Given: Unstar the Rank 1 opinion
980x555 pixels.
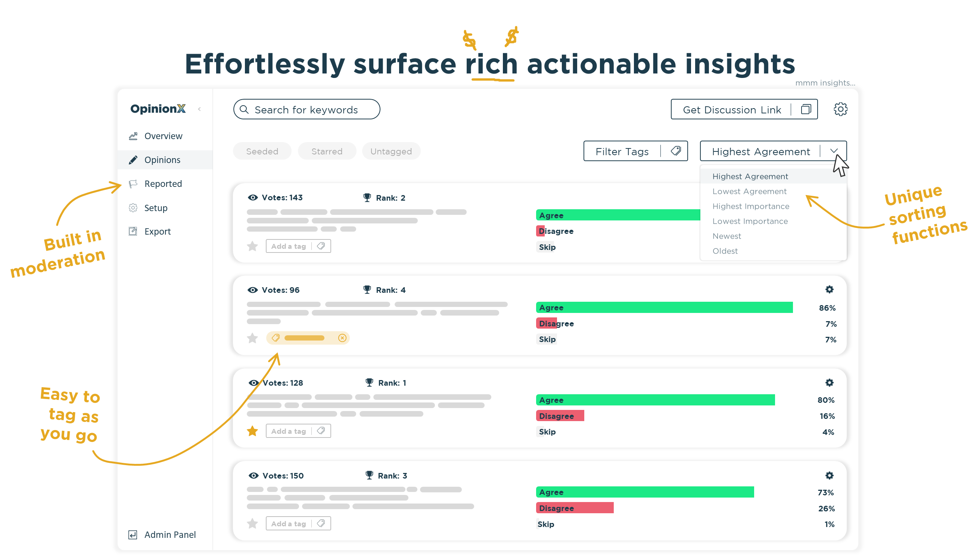Looking at the screenshot, I should point(252,431).
